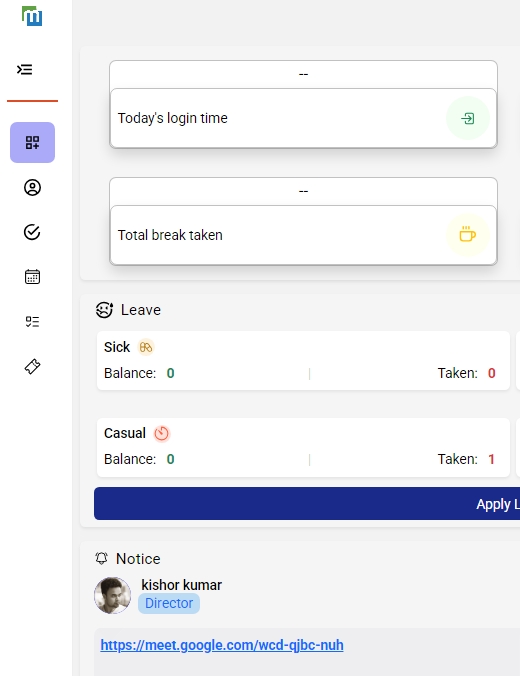This screenshot has width=520, height=676.
Task: Click Casual leave Taken value 1
Action: click(x=492, y=459)
